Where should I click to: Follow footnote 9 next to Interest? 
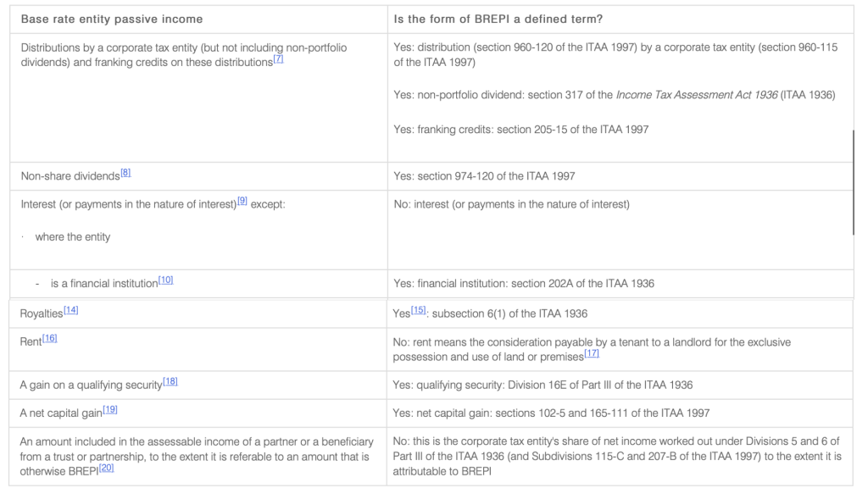click(x=242, y=202)
